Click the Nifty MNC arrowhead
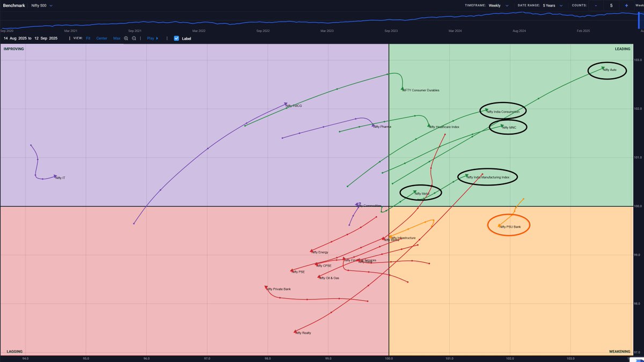Viewport: 644px width, 362px height. point(503,126)
